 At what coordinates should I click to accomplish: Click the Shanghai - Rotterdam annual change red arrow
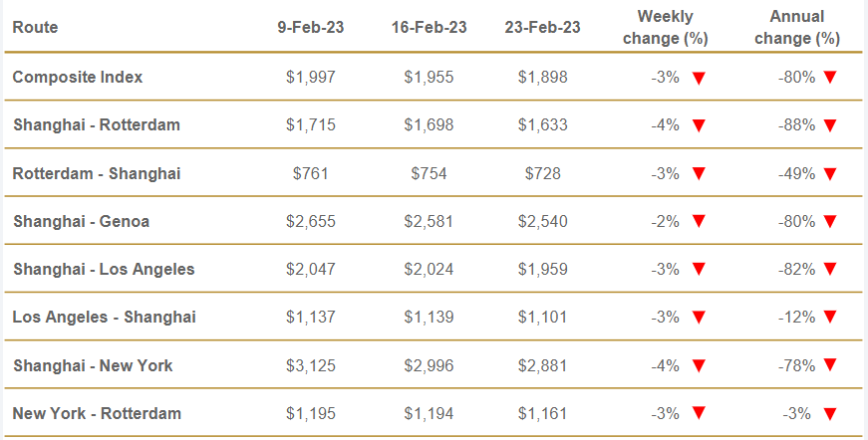pyautogui.click(x=830, y=125)
